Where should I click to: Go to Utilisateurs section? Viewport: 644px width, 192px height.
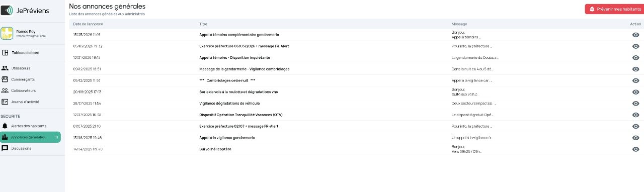click(x=21, y=68)
